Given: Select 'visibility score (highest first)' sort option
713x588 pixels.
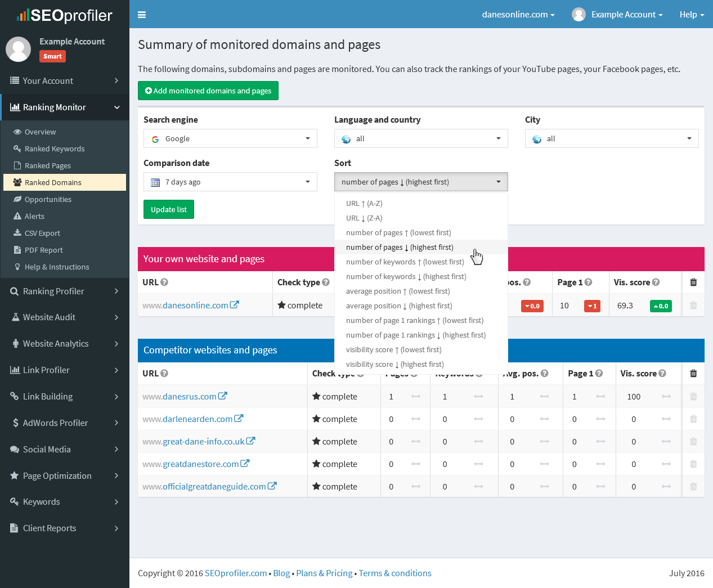Looking at the screenshot, I should pos(394,365).
